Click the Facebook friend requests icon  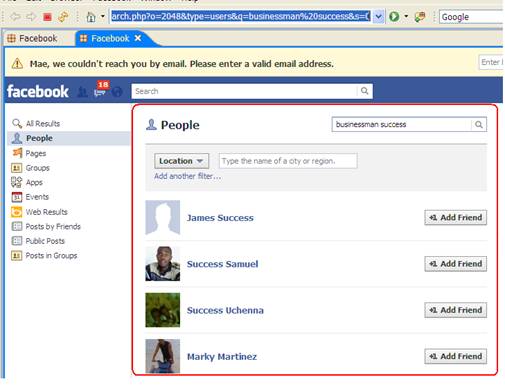point(83,92)
